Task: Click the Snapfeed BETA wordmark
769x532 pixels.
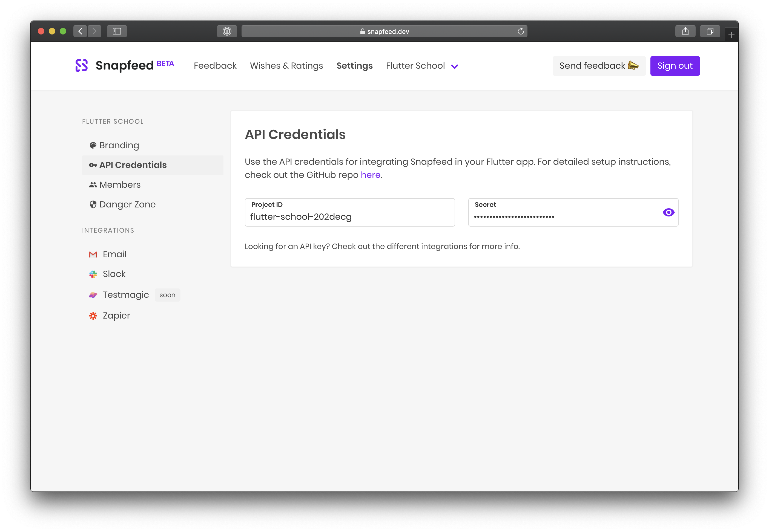Action: 135,65
